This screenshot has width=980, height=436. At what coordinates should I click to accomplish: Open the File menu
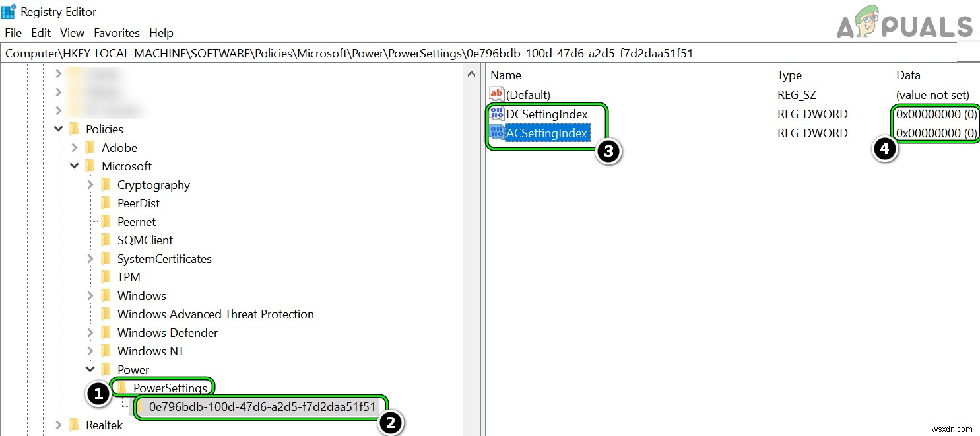pos(13,32)
